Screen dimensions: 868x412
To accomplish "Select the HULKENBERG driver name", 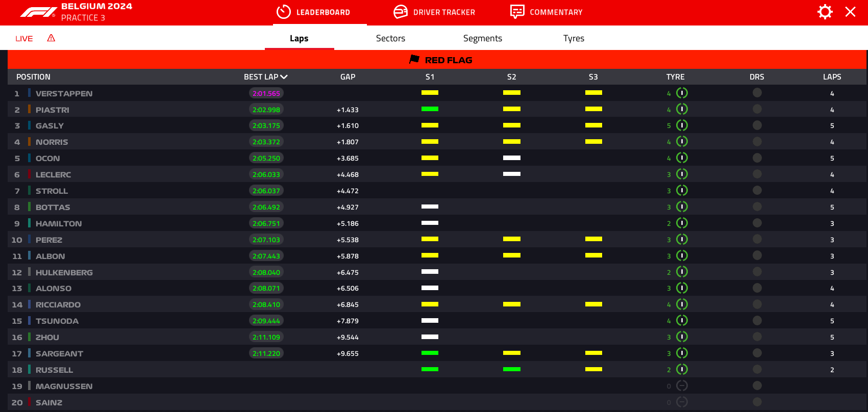I will 64,273.
